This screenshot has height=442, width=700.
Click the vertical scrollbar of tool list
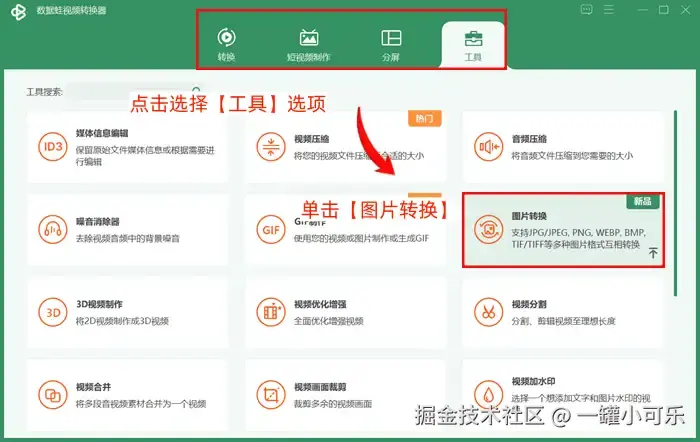point(675,203)
